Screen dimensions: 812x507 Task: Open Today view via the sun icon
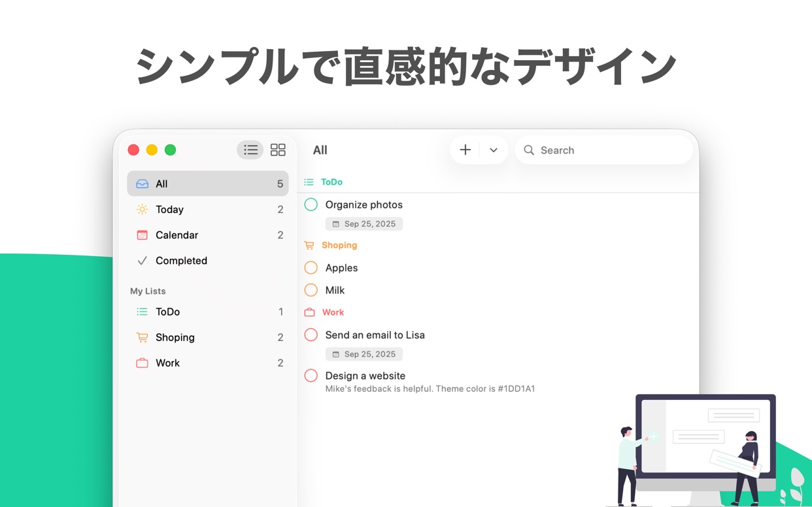[142, 209]
